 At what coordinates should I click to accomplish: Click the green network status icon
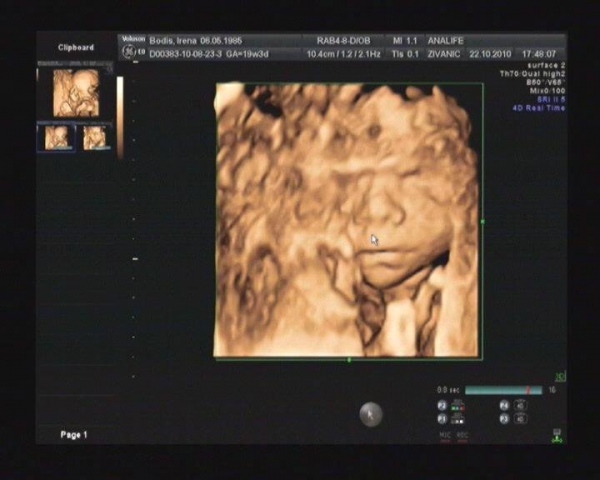point(556,437)
